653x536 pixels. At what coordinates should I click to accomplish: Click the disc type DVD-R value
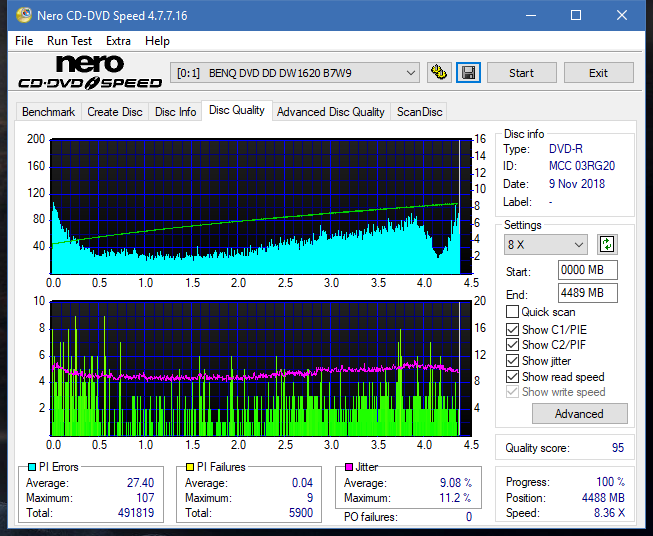pyautogui.click(x=566, y=149)
